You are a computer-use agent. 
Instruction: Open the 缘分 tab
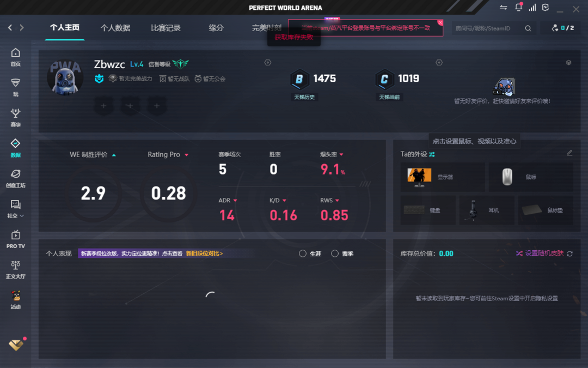(x=216, y=28)
